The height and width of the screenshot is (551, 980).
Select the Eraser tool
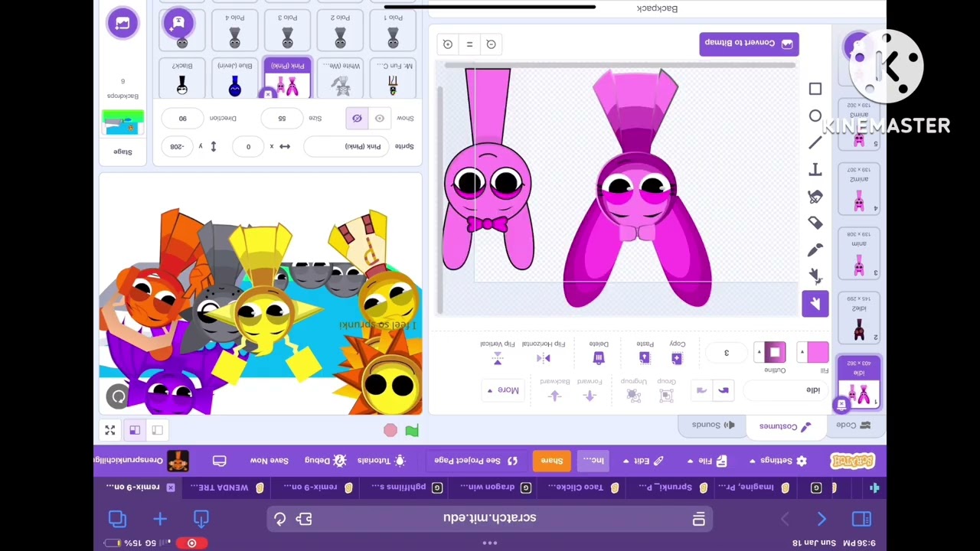coord(815,223)
